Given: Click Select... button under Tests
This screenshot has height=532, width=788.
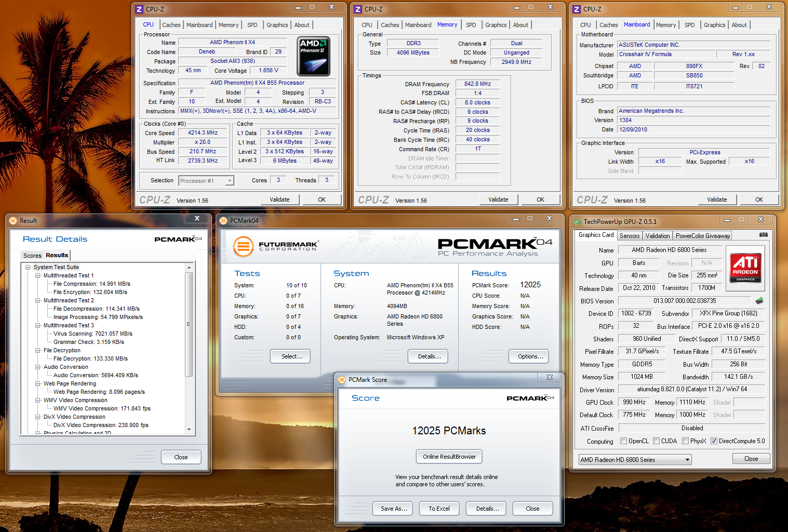Looking at the screenshot, I should click(290, 356).
